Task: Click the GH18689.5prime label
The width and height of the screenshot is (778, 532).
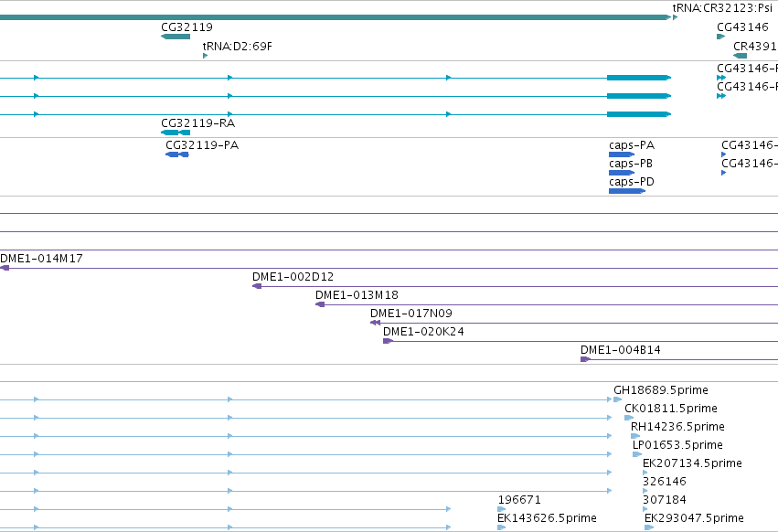Action: pos(661,390)
